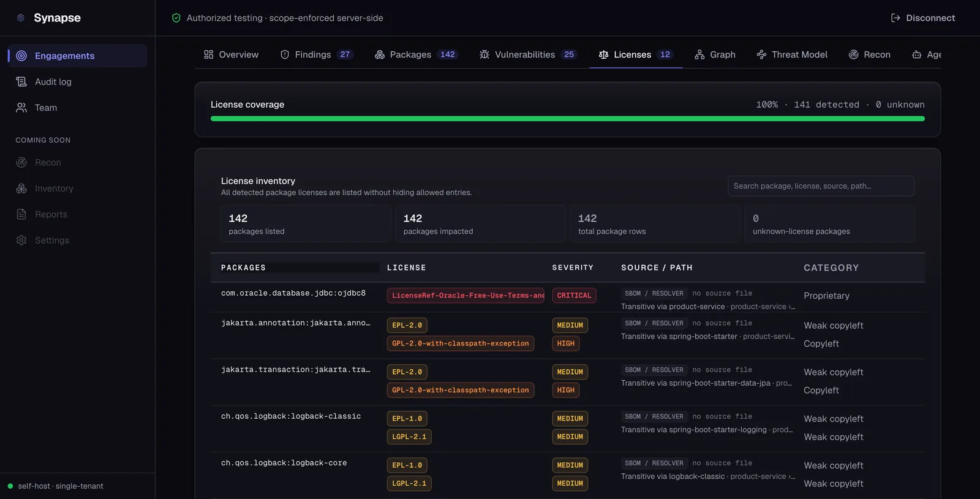Click the SOURCE / PATH column header
The height and width of the screenshot is (499, 980).
[x=657, y=268]
